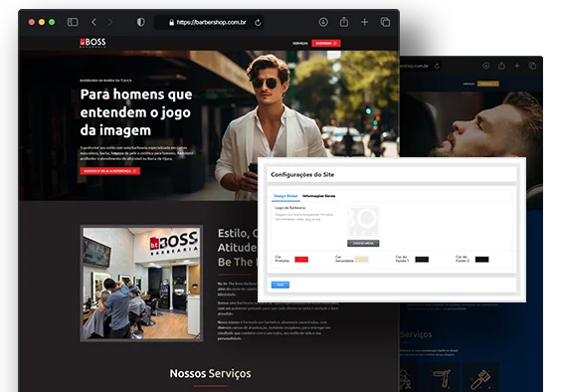561x392 pixels.
Task: Open the red primary color swatch
Action: (301, 260)
